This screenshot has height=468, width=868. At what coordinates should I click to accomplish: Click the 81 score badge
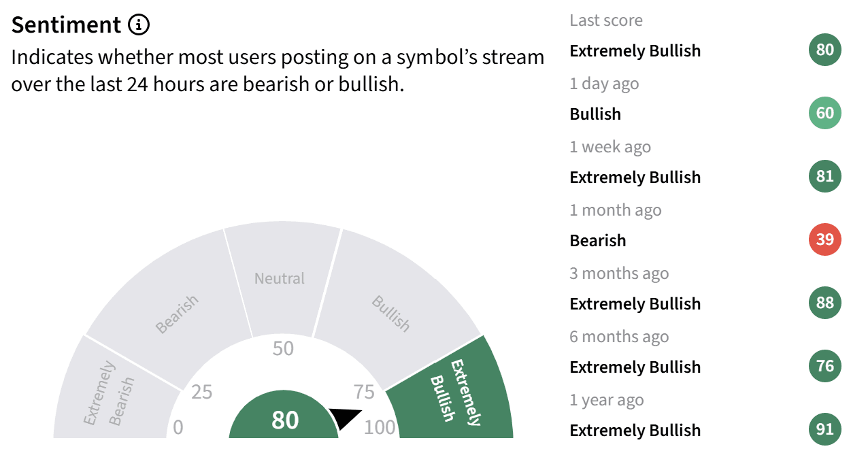point(825,176)
